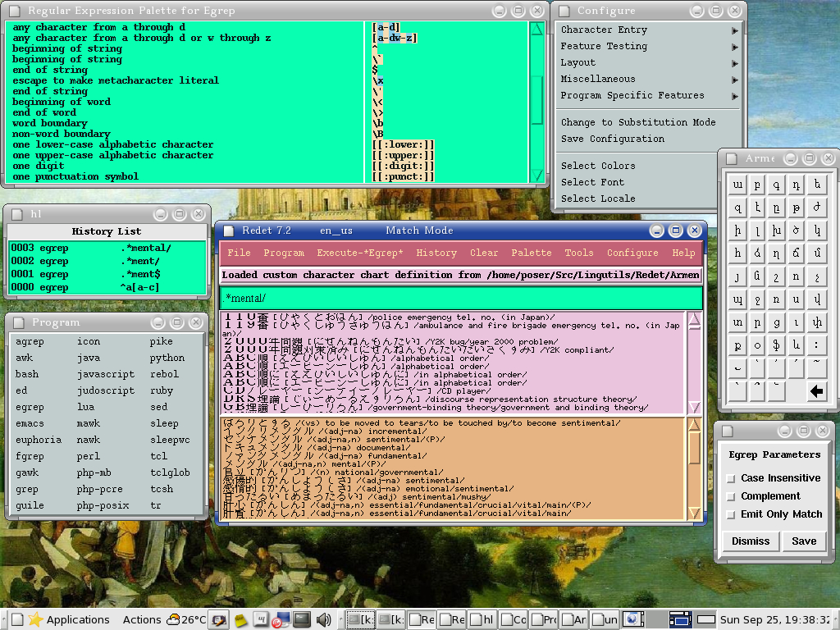The image size is (840, 630).
Task: Enable the Case Insensitive checkbox
Action: 730,478
